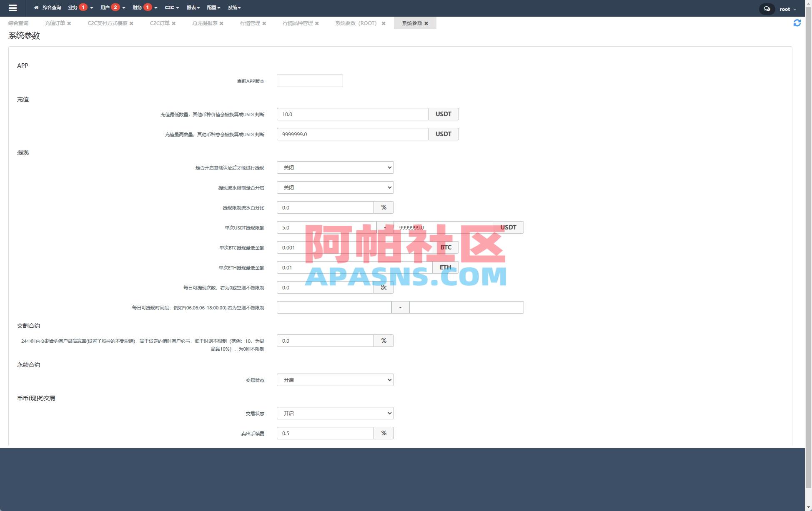Screen dimensions: 812x511
Task: Close the 系统参数（ROOT）tab
Action: [383, 23]
